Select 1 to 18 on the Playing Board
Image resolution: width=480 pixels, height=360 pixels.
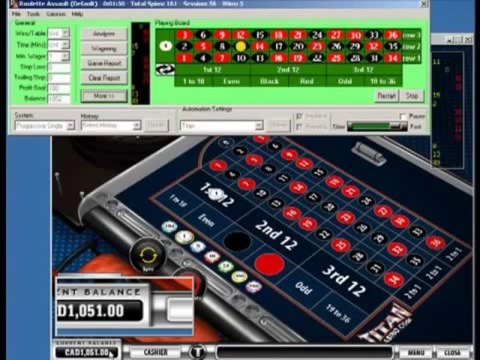193,81
